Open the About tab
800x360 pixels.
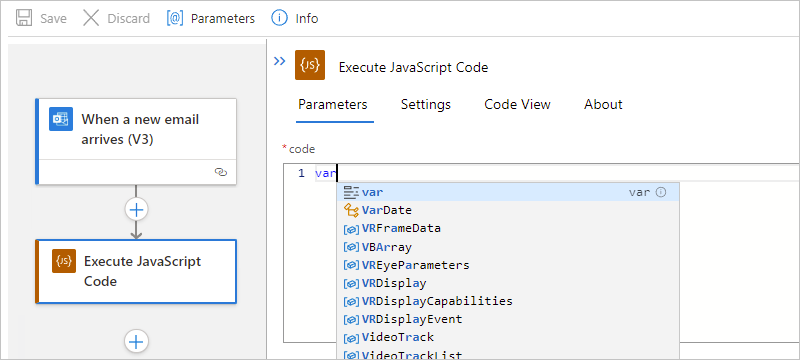coord(603,105)
